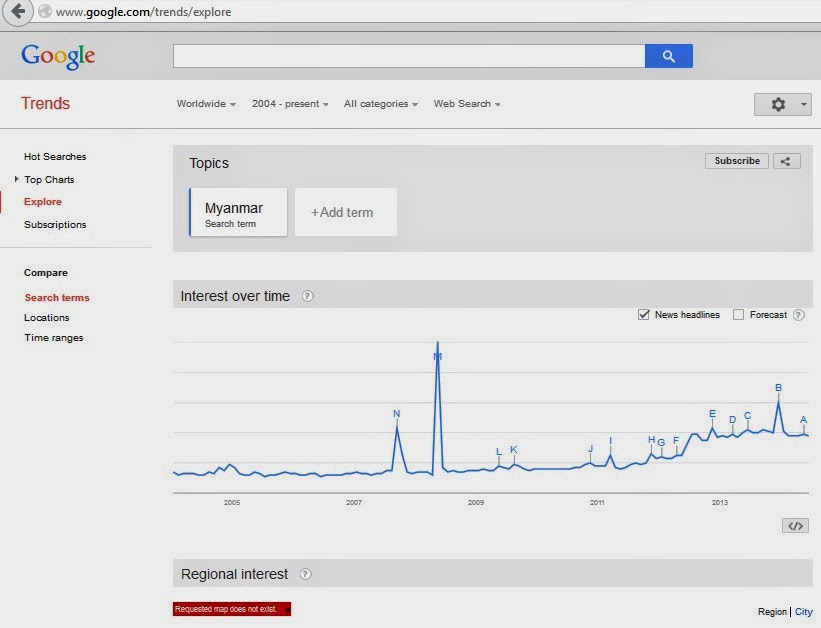Click news marker N on chart
The width and height of the screenshot is (821, 628).
coord(396,414)
